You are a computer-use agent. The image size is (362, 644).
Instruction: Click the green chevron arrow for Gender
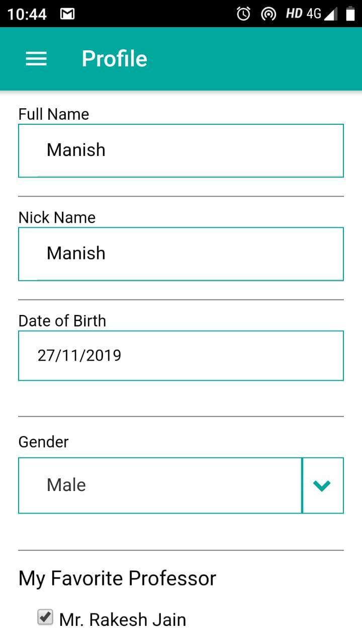pyautogui.click(x=322, y=486)
